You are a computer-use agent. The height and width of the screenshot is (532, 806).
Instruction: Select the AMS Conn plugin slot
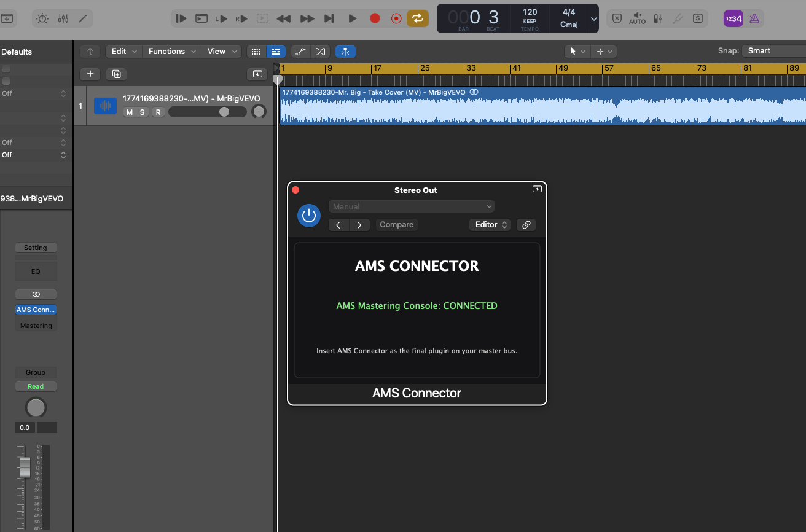pyautogui.click(x=36, y=310)
